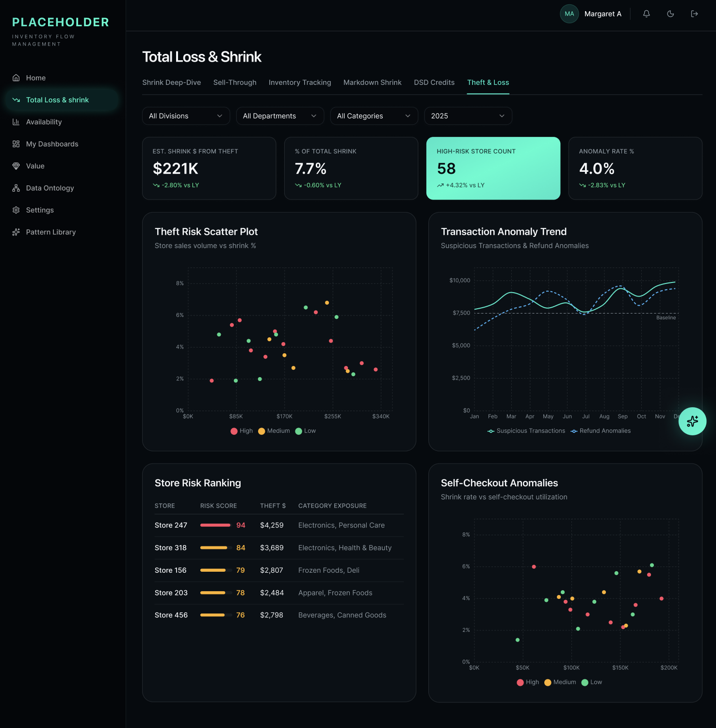Click the Availability bar chart icon
Viewport: 716px width, 728px height.
point(16,122)
